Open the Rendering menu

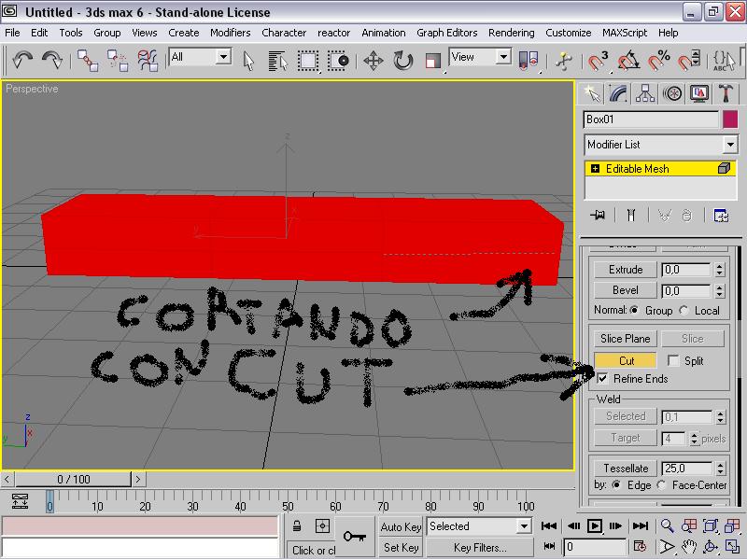coord(511,33)
